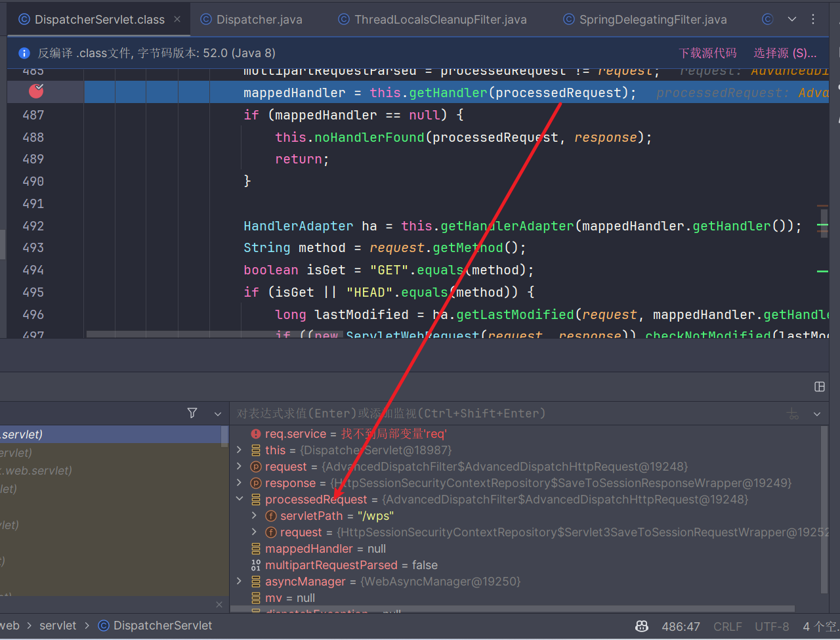The width and height of the screenshot is (840, 640).
Task: Close the DispatcherServlet.class tab
Action: click(177, 20)
